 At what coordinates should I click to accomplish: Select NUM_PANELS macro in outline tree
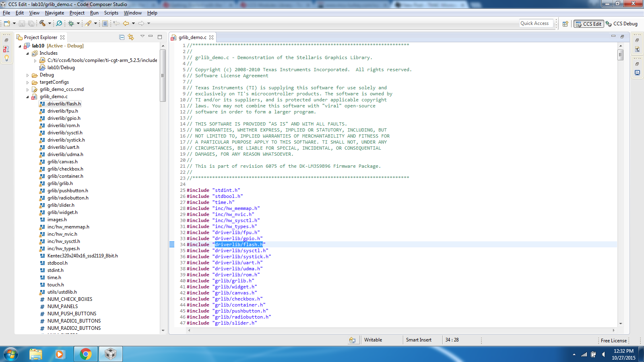pyautogui.click(x=62, y=306)
